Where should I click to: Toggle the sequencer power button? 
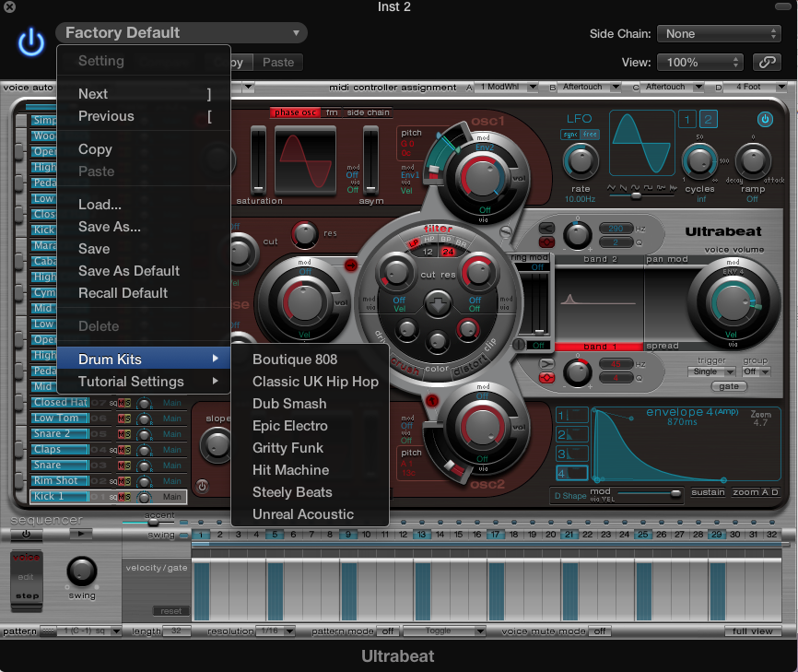coord(26,534)
